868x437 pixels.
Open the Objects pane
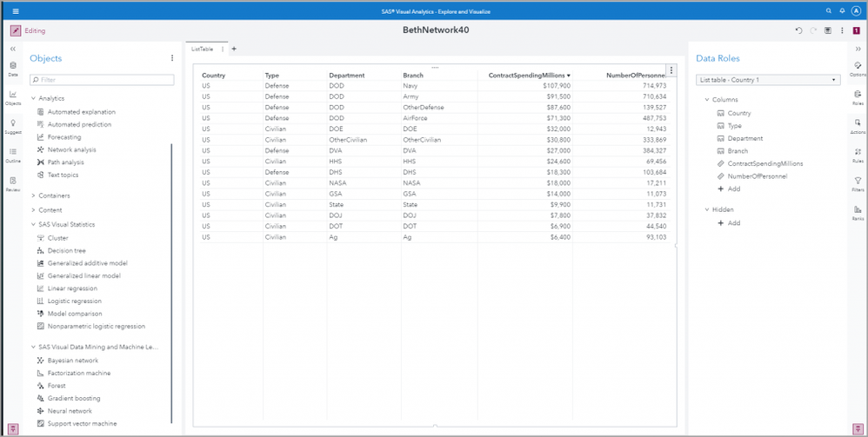(13, 97)
